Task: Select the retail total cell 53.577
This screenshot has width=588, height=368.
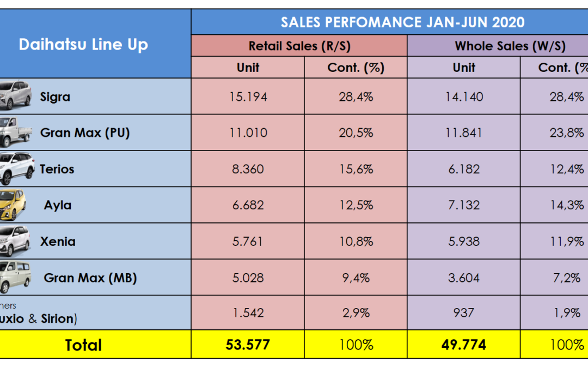Action: coord(248,345)
